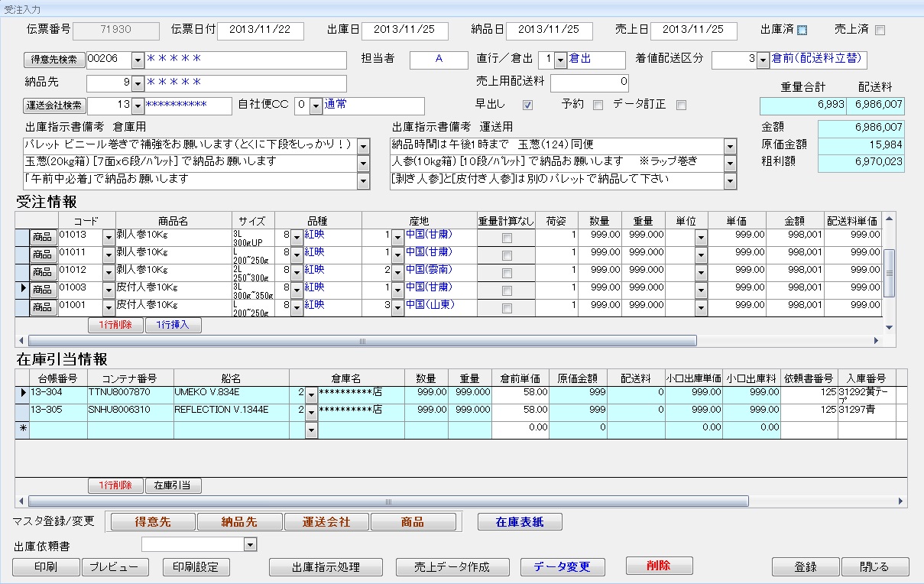This screenshot has width=924, height=584.
Task: Enable the 予約 checkbox
Action: click(x=598, y=105)
